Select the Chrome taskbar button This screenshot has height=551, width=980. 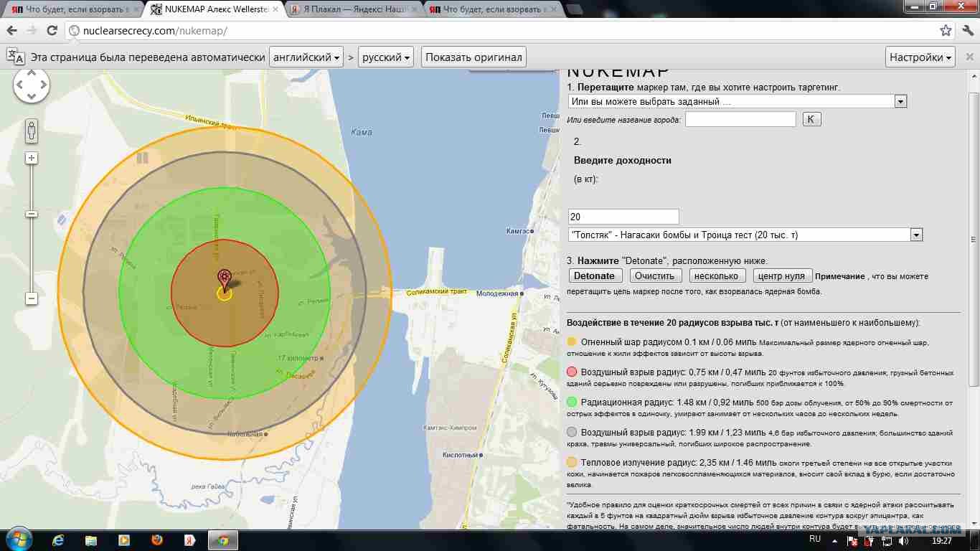pos(223,540)
